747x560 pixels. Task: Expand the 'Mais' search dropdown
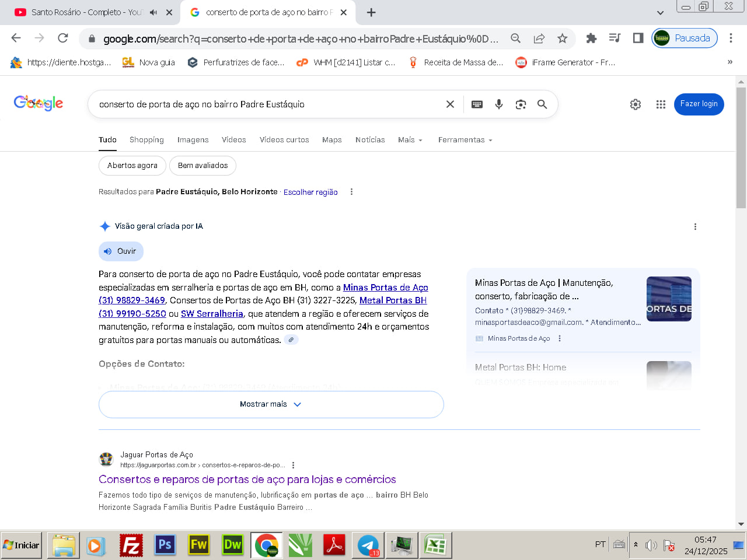(x=410, y=140)
